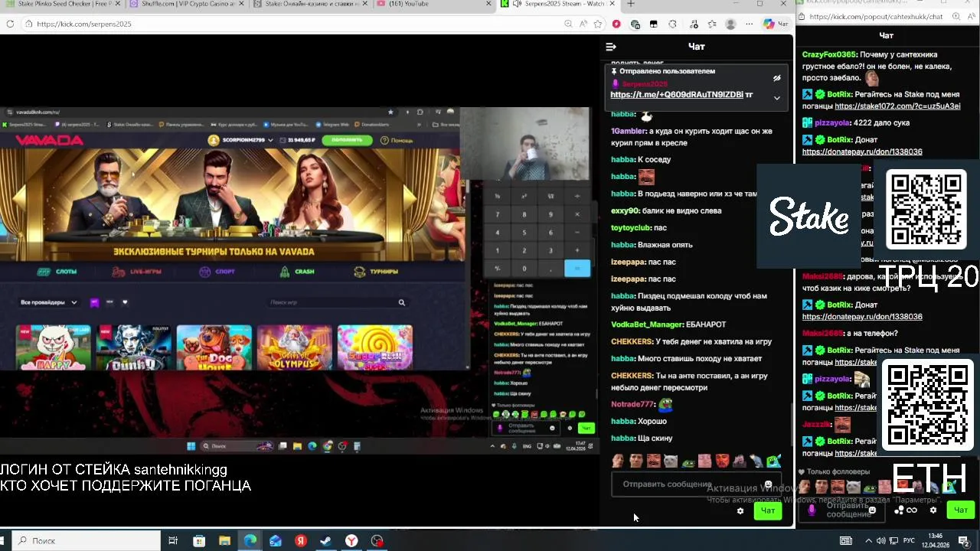Click the red ad blocker extension icon
The width and height of the screenshot is (980, 551).
click(x=616, y=24)
